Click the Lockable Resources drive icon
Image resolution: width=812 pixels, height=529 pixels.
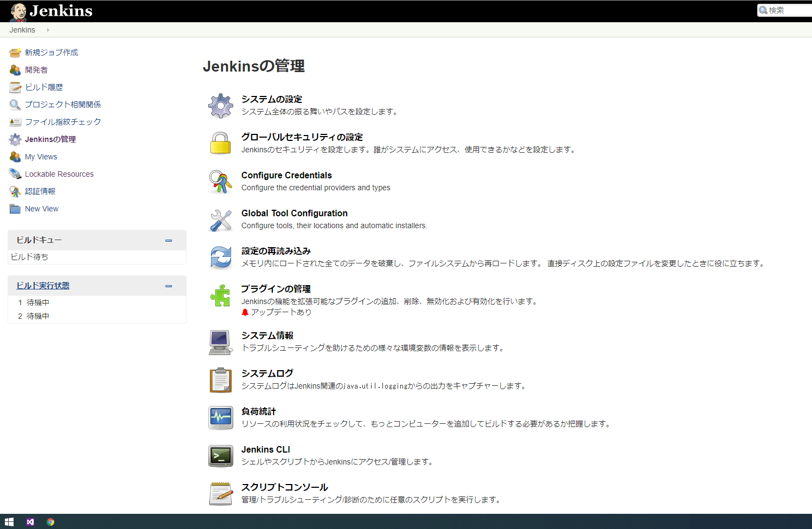pyautogui.click(x=15, y=174)
